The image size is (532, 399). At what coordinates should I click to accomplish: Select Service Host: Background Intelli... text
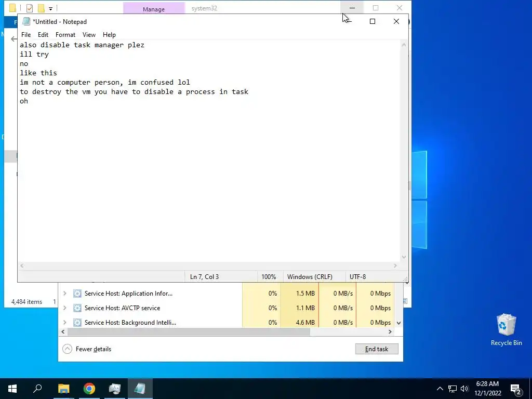130,322
